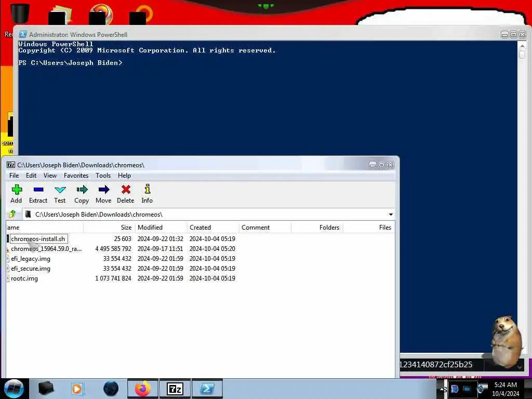The height and width of the screenshot is (399, 532).
Task: Open the Tools menu in 7-Zip
Action: pos(103,176)
